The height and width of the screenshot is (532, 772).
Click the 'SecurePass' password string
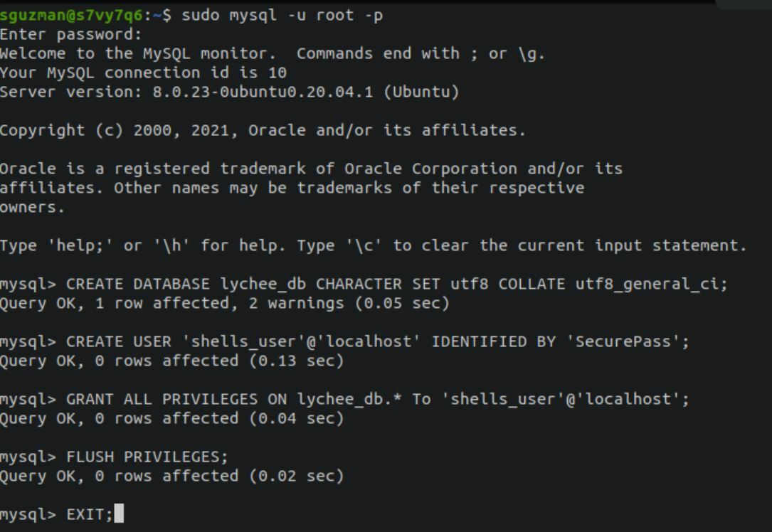(x=623, y=341)
